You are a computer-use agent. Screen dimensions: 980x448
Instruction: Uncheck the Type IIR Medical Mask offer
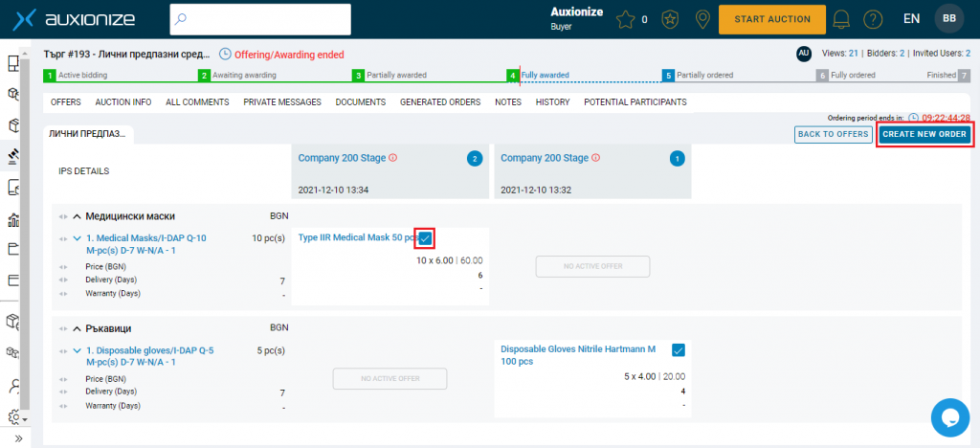425,237
